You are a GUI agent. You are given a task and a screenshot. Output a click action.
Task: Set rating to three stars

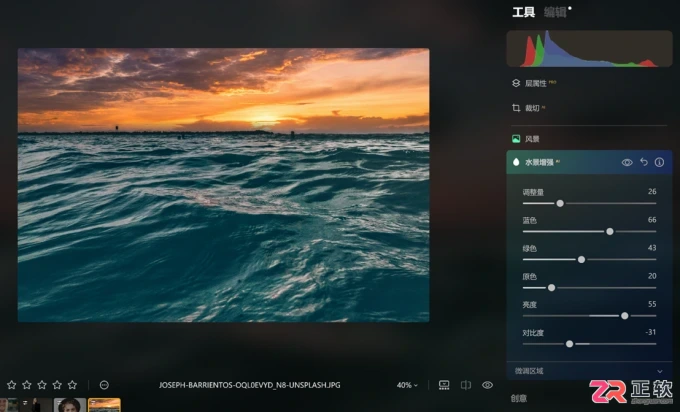(42, 385)
